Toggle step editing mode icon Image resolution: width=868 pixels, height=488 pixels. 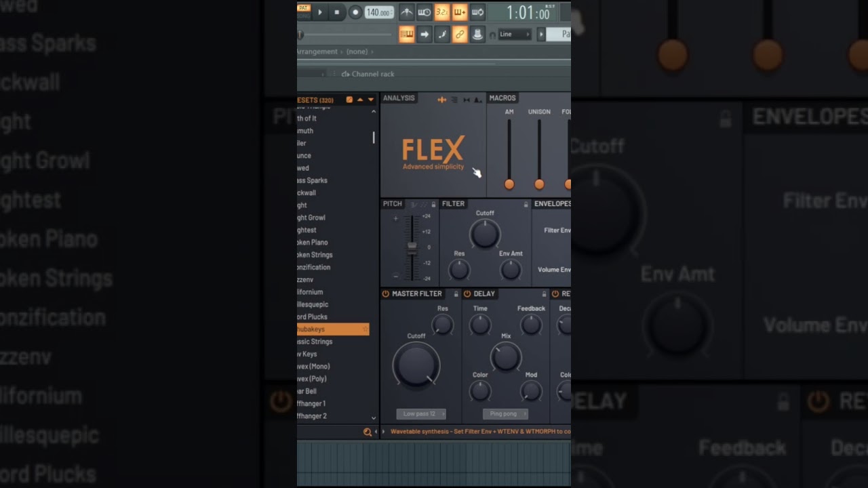coord(442,34)
